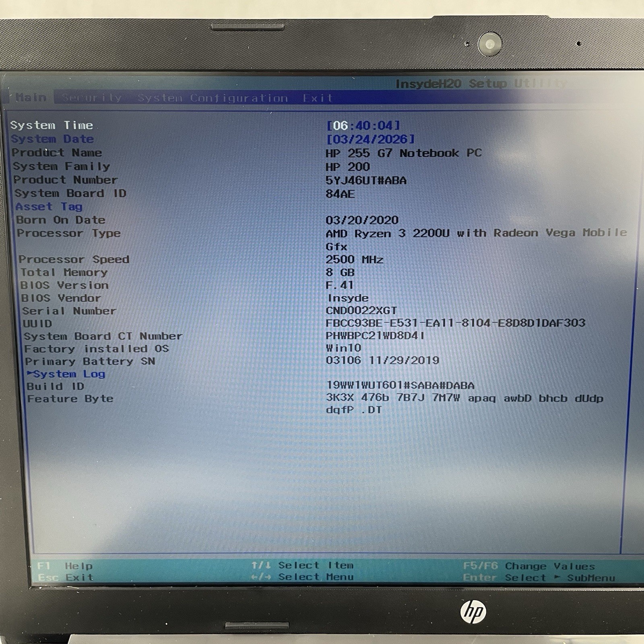
Task: Click BIOS version F.41
Action: coord(340,285)
